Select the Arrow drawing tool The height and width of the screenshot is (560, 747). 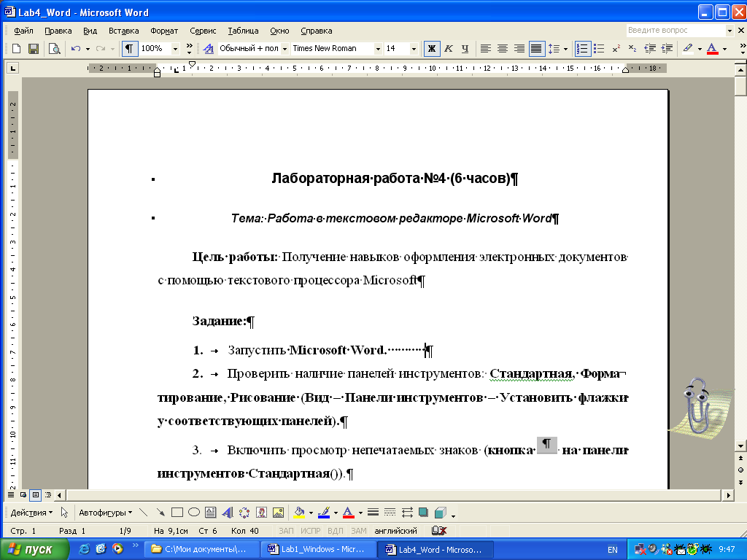point(160,513)
